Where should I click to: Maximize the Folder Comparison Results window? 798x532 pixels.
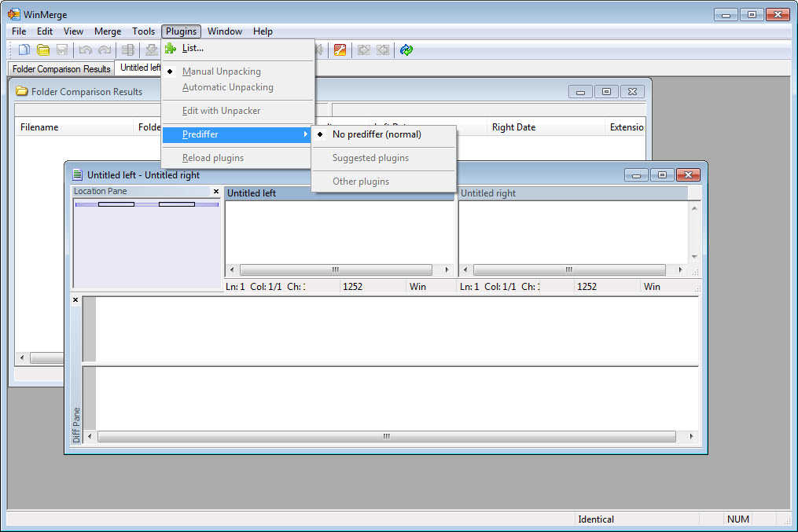pos(606,92)
